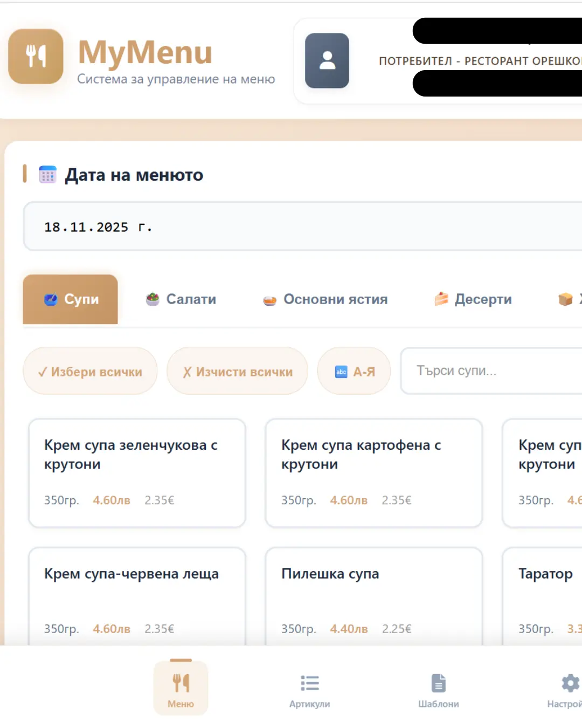Screen dimensions: 582x728
Task: Click the user profile avatar icon
Action: (x=327, y=60)
